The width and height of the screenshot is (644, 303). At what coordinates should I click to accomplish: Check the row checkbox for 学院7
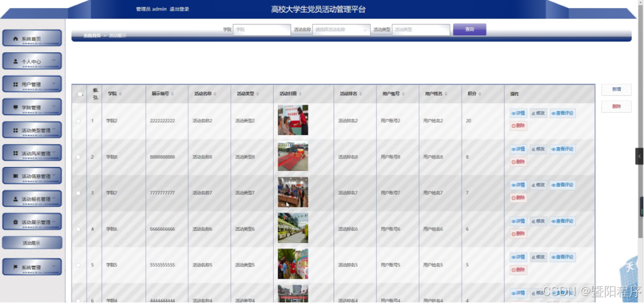click(78, 193)
